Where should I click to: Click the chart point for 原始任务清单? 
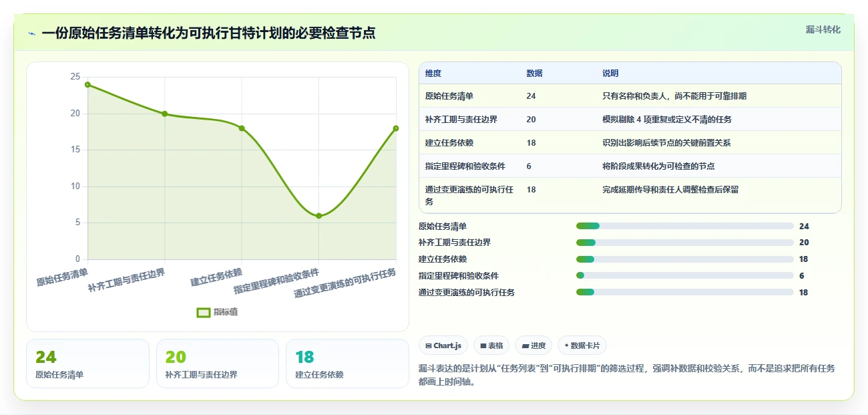87,85
